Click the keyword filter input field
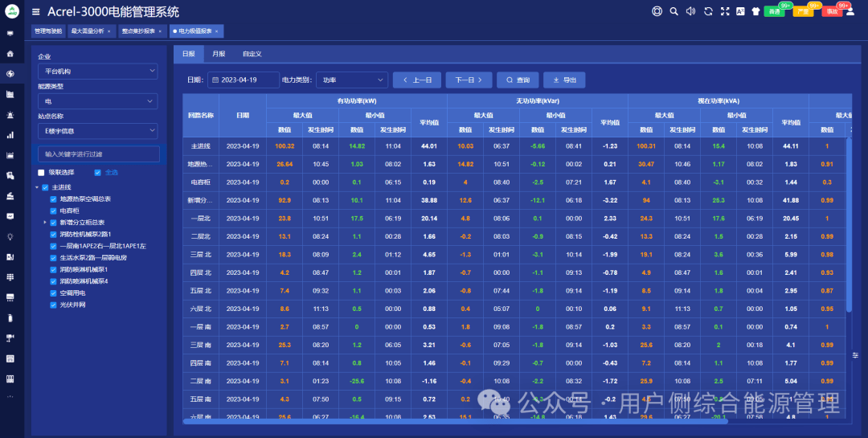The width and height of the screenshot is (868, 438). click(x=99, y=154)
